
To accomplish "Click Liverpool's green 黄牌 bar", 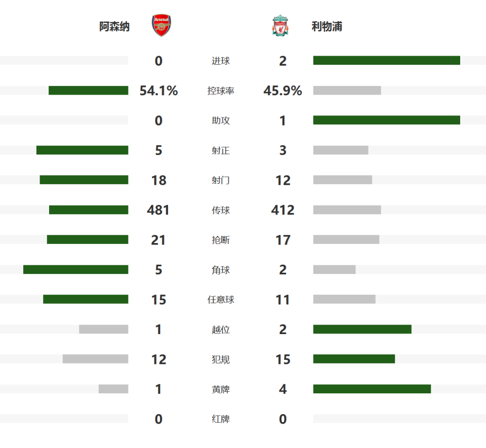I will [372, 389].
